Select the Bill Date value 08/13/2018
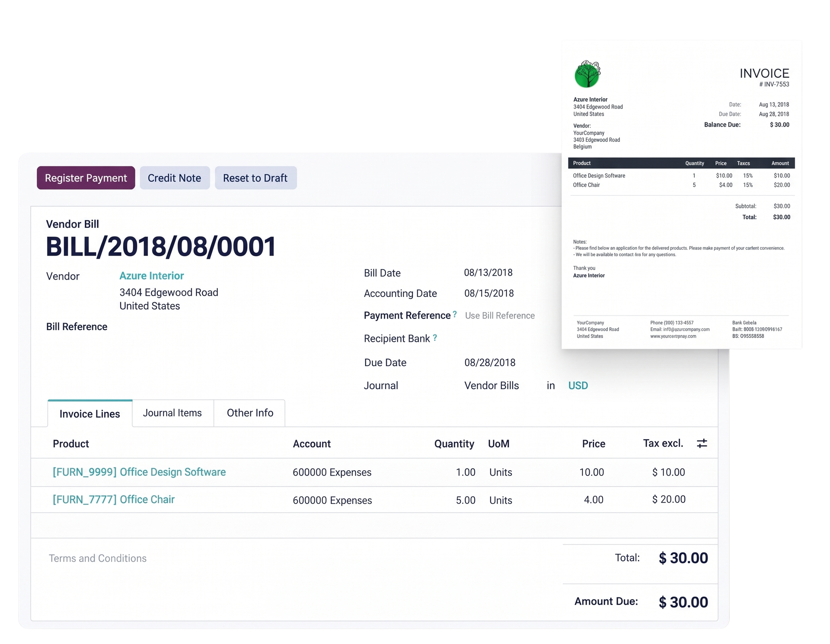830x644 pixels. [488, 272]
